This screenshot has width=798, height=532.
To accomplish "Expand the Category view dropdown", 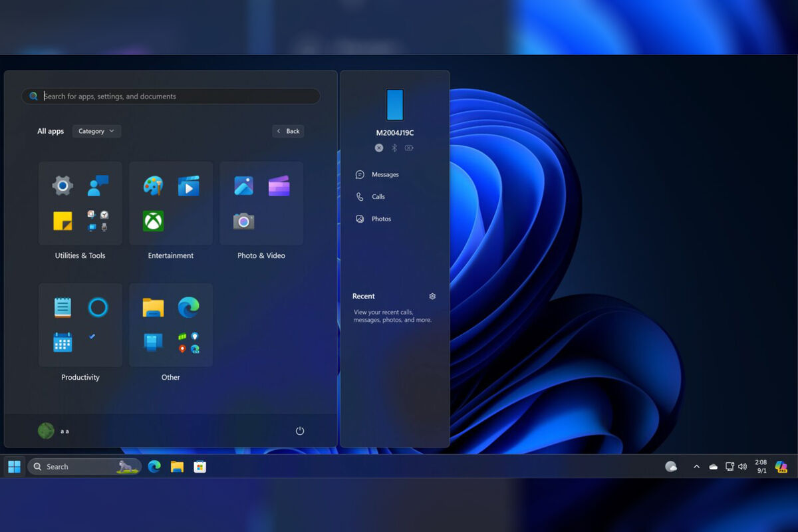I will (96, 131).
